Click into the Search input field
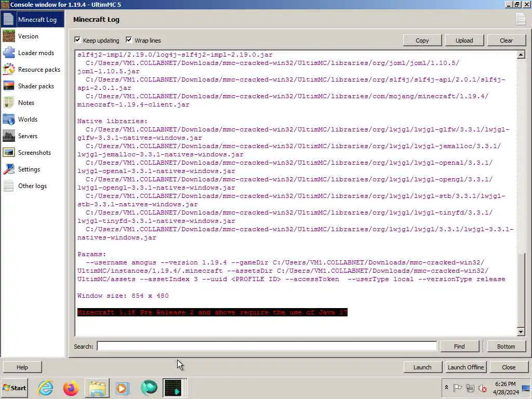This screenshot has height=399, width=532. click(x=267, y=346)
